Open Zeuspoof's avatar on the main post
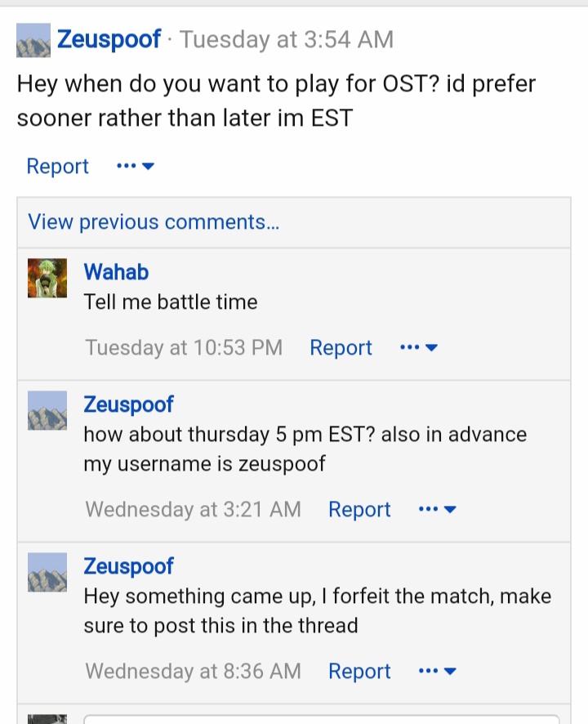588x724 pixels. click(x=33, y=40)
